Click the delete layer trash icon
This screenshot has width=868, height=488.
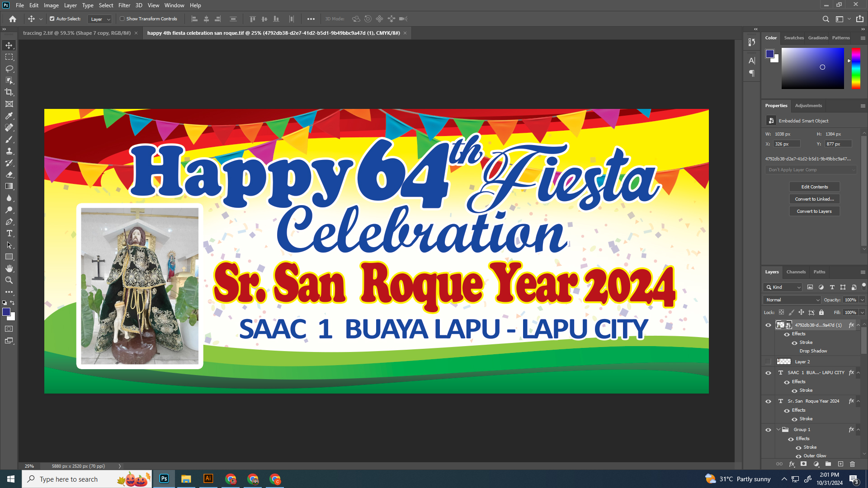click(853, 464)
